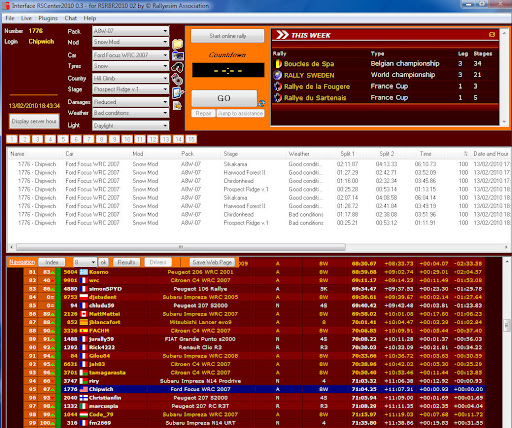Viewport: 512px width, 428px height.
Task: Click the orange icon in THIS WEEK header
Action: [x=492, y=34]
